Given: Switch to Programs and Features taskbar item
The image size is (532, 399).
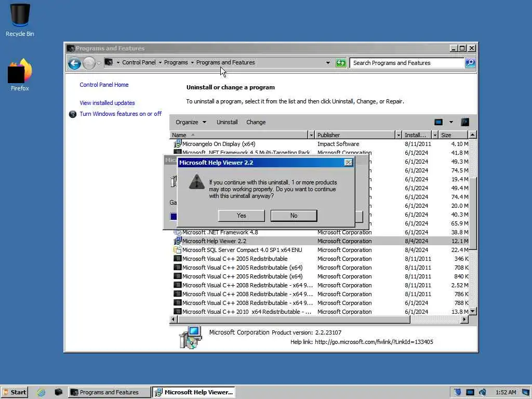Looking at the screenshot, I should pos(109,392).
